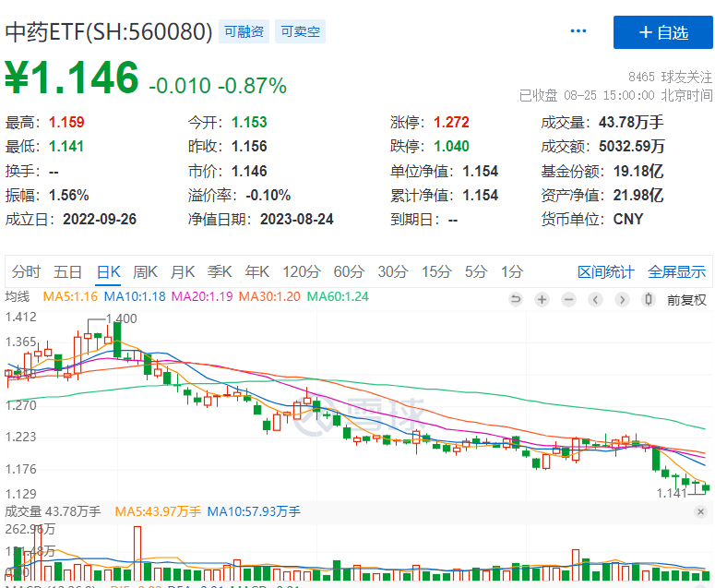Screen dimensions: 715x588
Task: Switch to the 分时 chart tab
Action: [x=26, y=271]
